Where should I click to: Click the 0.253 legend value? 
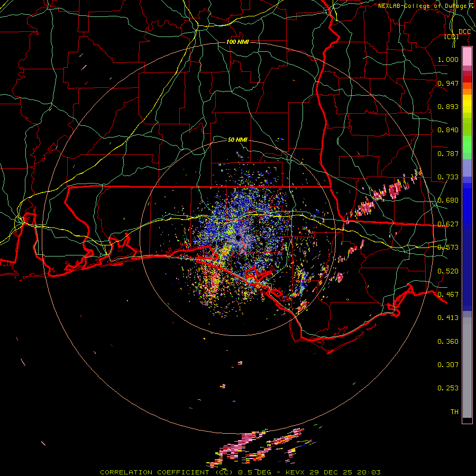[448, 388]
